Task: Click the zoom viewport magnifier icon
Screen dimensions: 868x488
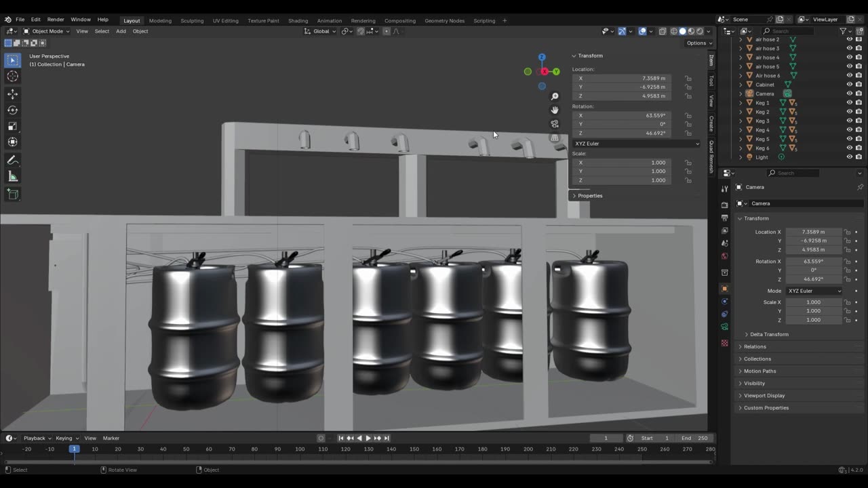Action: tap(555, 97)
